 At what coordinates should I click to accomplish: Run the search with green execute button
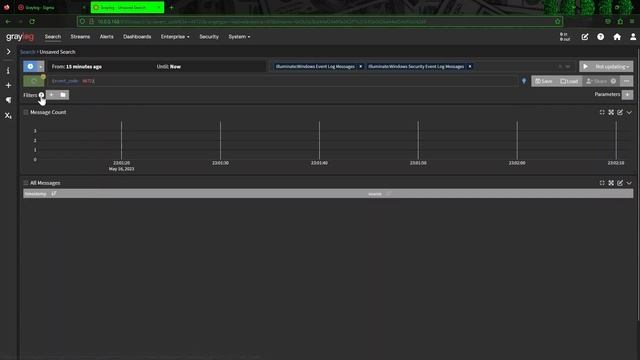click(x=33, y=81)
